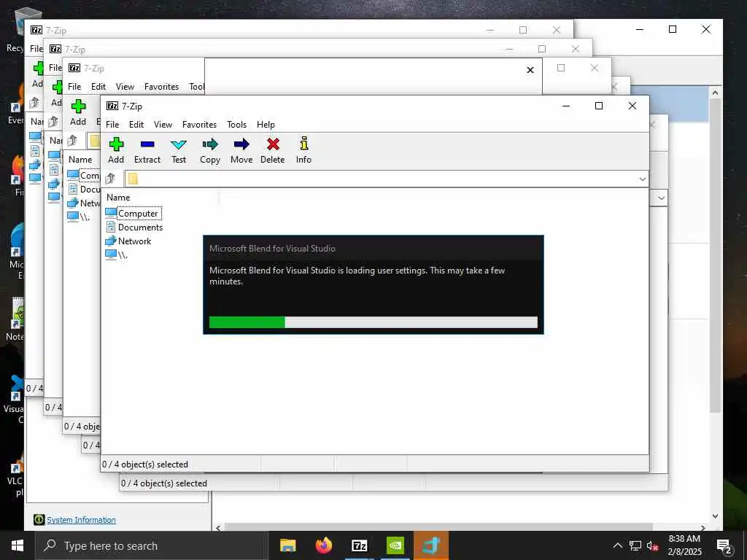Click the Blend loading progress bar
Image resolution: width=747 pixels, height=560 pixels.
373,322
